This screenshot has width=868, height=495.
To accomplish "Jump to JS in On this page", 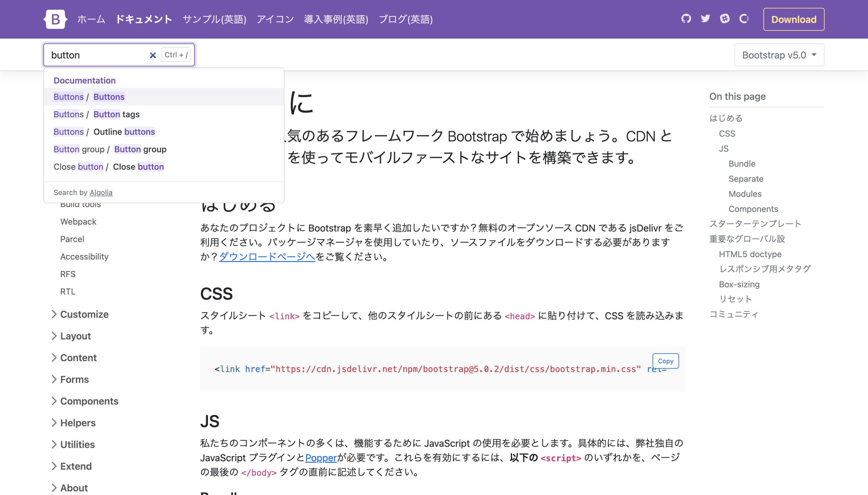I will click(724, 149).
